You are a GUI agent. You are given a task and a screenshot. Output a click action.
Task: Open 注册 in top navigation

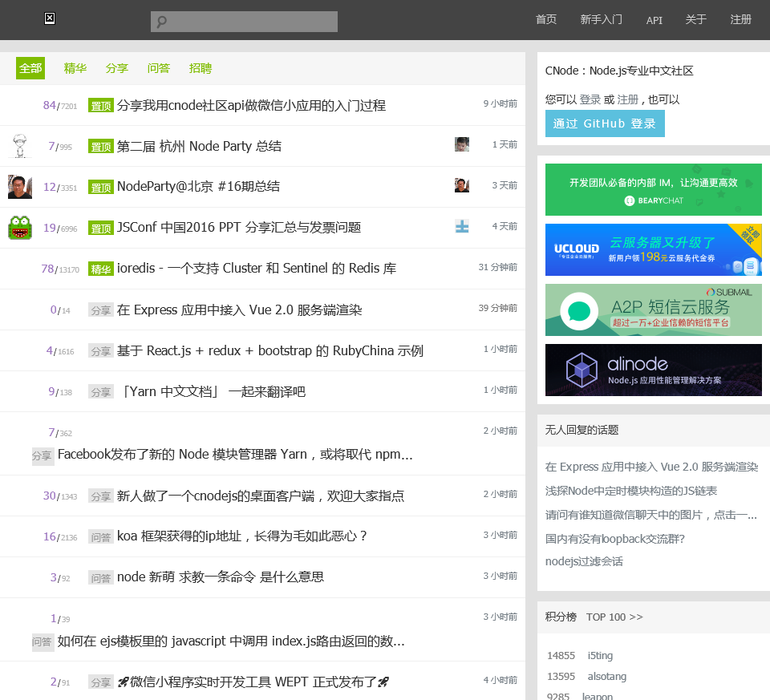pyautogui.click(x=740, y=19)
